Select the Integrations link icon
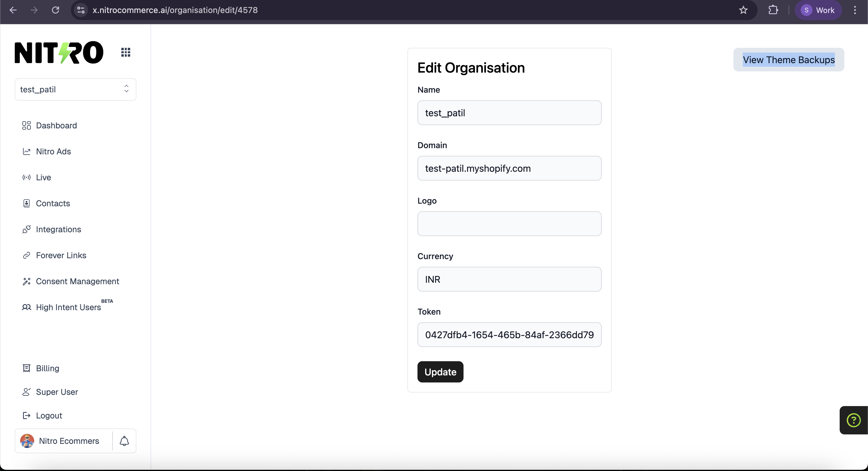The image size is (868, 471). [x=27, y=229]
